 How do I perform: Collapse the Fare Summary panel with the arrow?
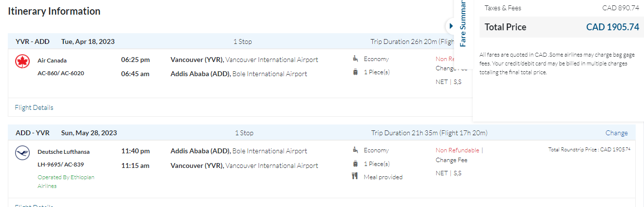451,26
